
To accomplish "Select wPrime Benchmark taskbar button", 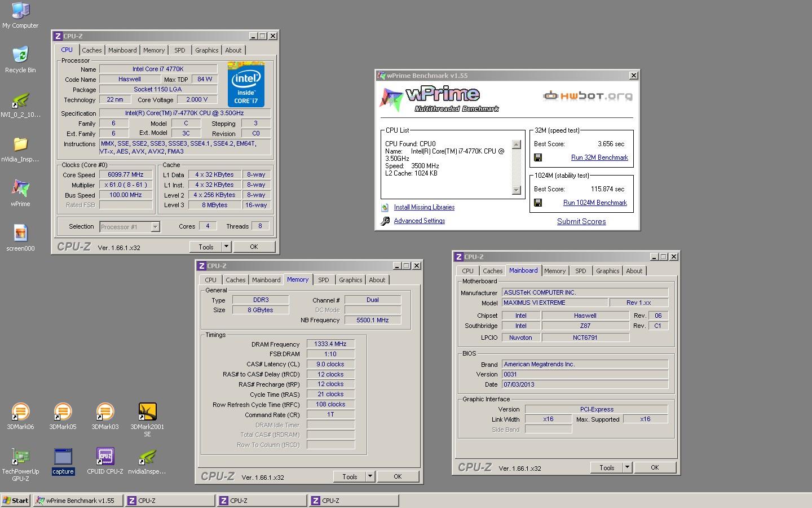I will (78, 500).
